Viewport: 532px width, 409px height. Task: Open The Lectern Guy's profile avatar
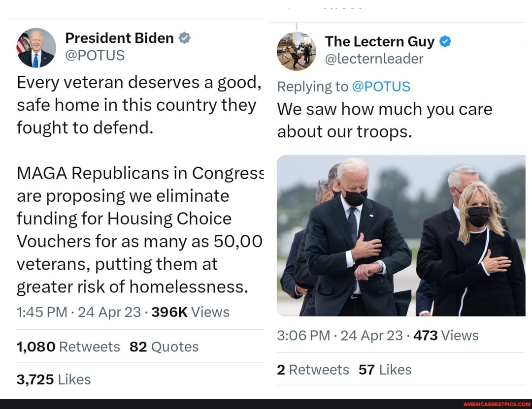pyautogui.click(x=296, y=51)
